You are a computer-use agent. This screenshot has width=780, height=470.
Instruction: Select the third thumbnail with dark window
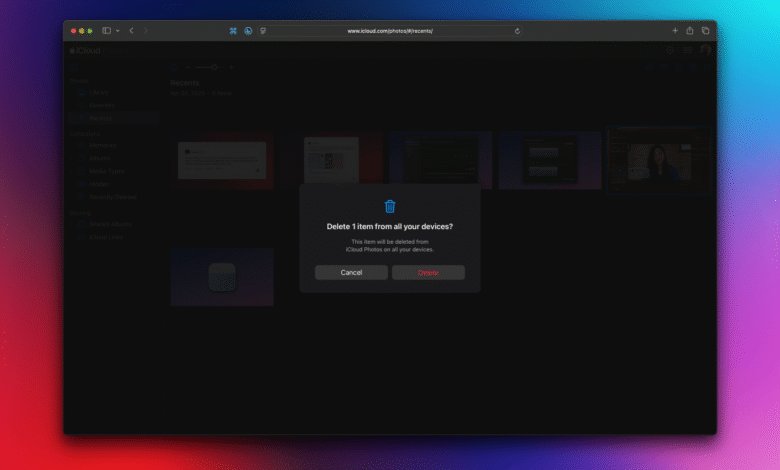click(x=441, y=160)
